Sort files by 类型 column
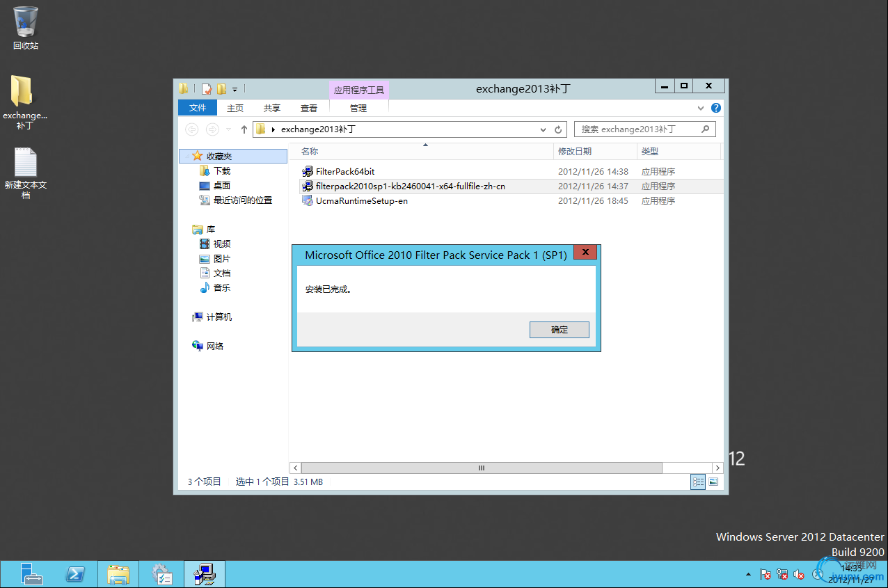Screen dimensions: 888x588 [x=679, y=151]
